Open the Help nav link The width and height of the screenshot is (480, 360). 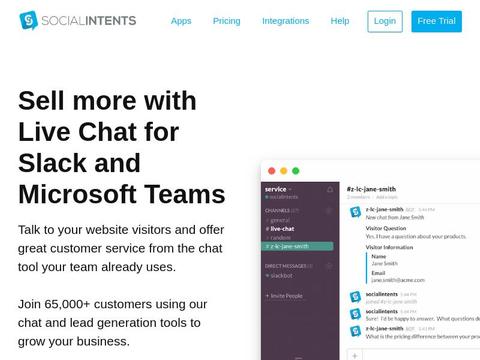point(340,21)
